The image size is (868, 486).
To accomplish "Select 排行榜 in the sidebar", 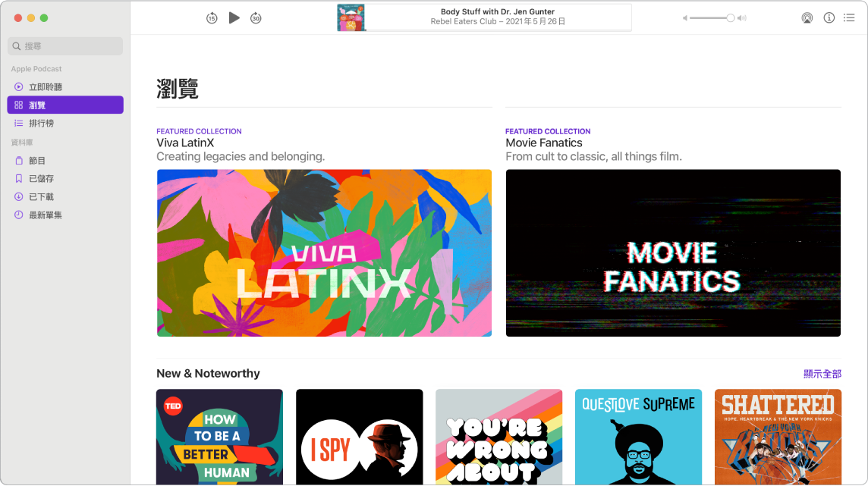I will click(x=41, y=123).
